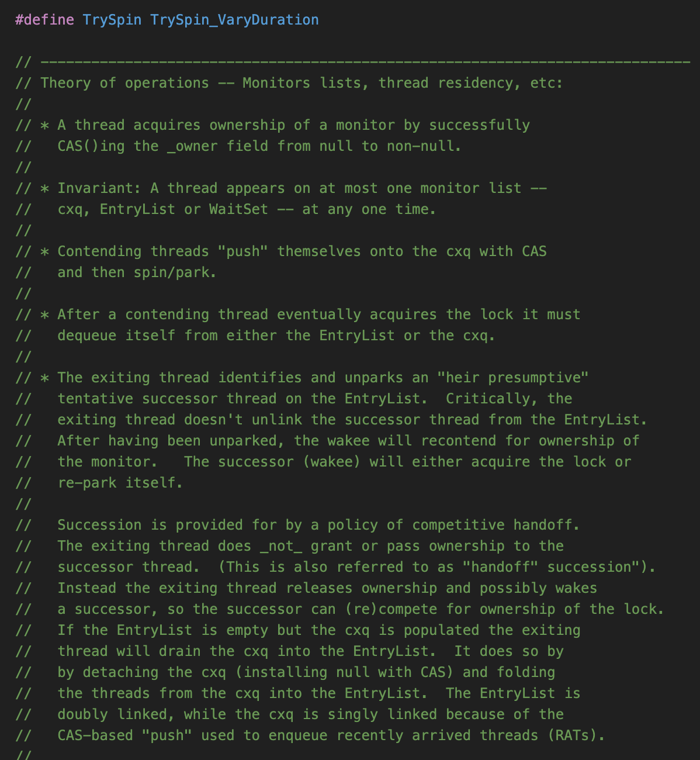Image resolution: width=700 pixels, height=760 pixels.
Task: Click the '#define' preprocessor keyword
Action: [x=44, y=20]
